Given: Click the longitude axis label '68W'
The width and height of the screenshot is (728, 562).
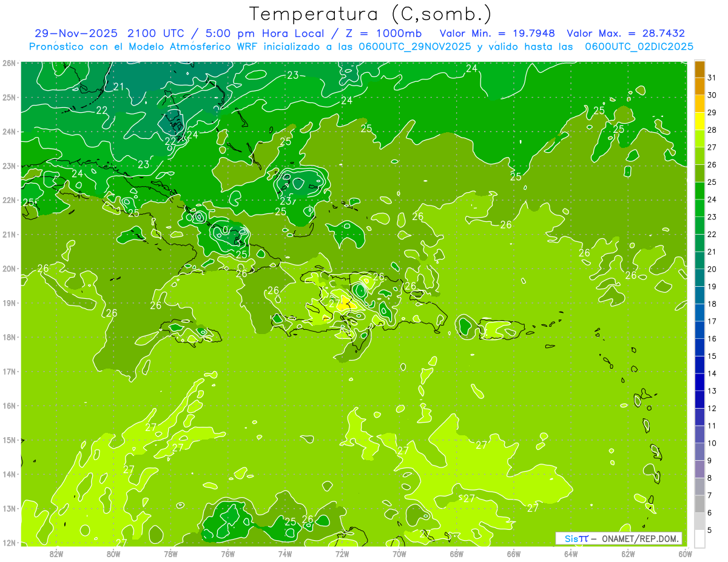Looking at the screenshot, I should point(456,554).
